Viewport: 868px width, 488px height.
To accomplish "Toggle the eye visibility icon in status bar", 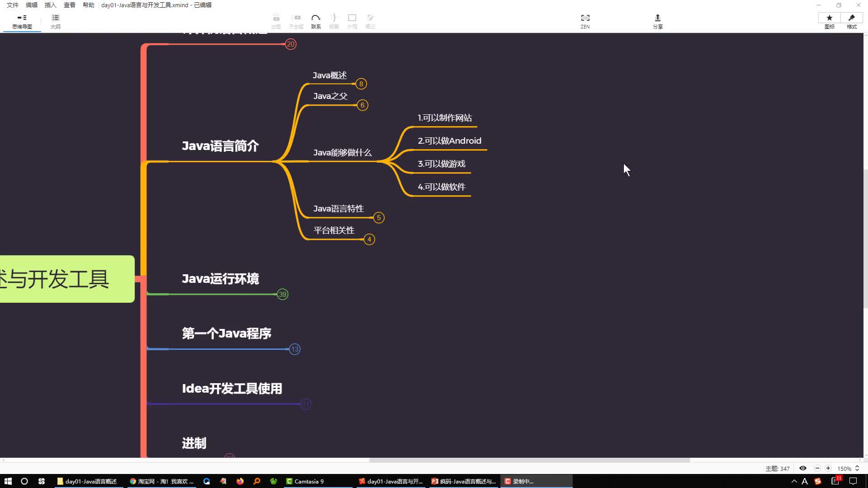I will 803,469.
